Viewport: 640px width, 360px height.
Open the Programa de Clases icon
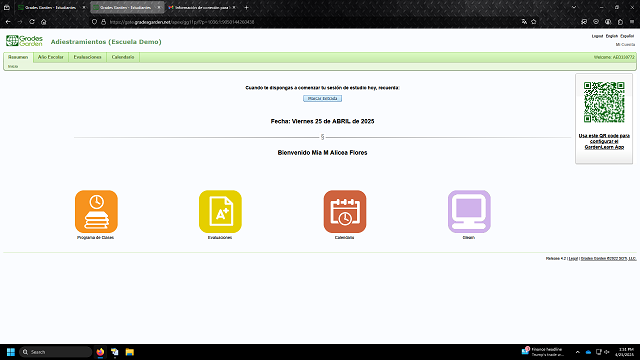pyautogui.click(x=96, y=211)
